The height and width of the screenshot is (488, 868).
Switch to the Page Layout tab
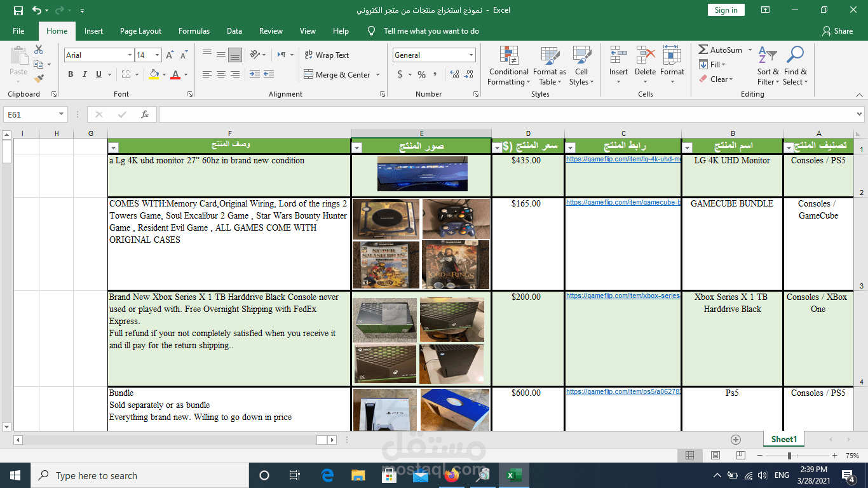(140, 31)
